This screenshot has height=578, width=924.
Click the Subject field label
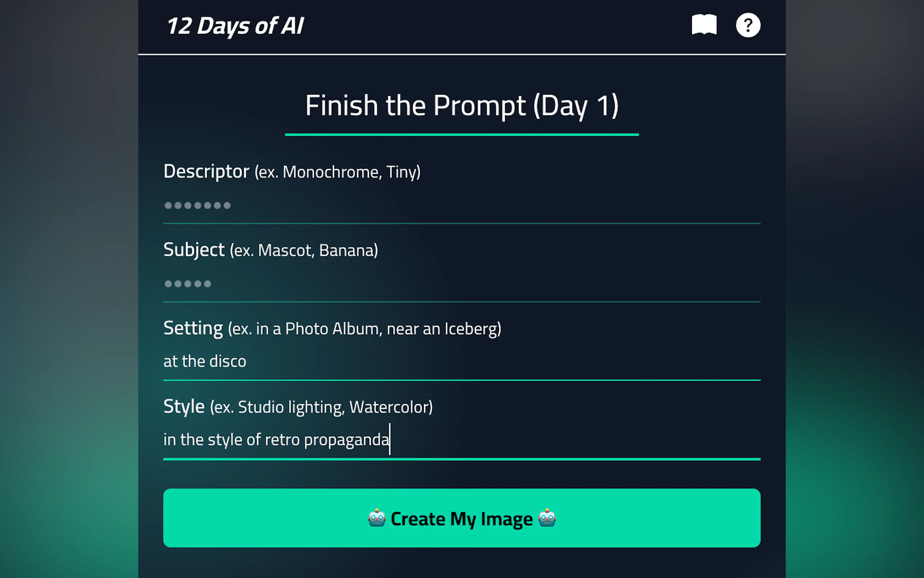coord(194,250)
